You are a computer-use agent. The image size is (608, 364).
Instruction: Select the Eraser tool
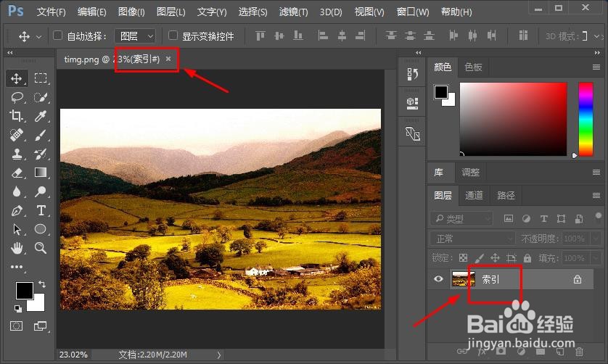pyautogui.click(x=16, y=173)
